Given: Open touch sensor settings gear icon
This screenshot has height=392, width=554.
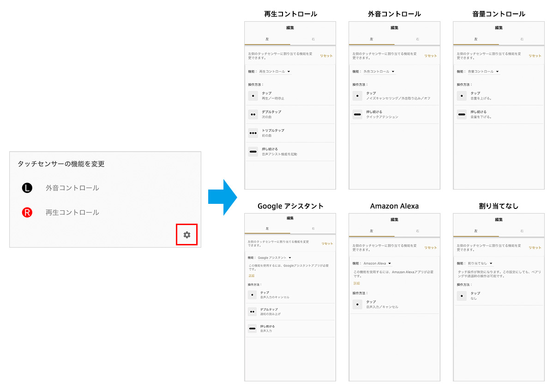Looking at the screenshot, I should (187, 235).
